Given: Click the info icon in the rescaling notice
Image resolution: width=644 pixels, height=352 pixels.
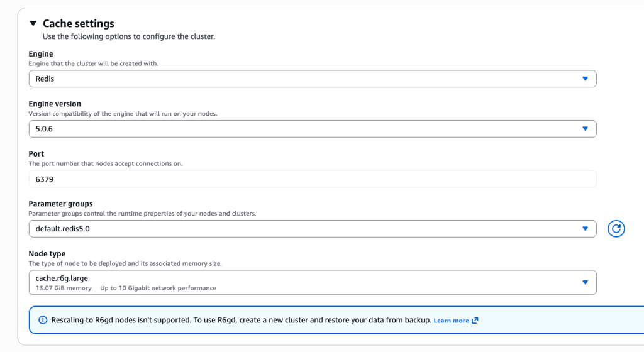Looking at the screenshot, I should [x=43, y=320].
